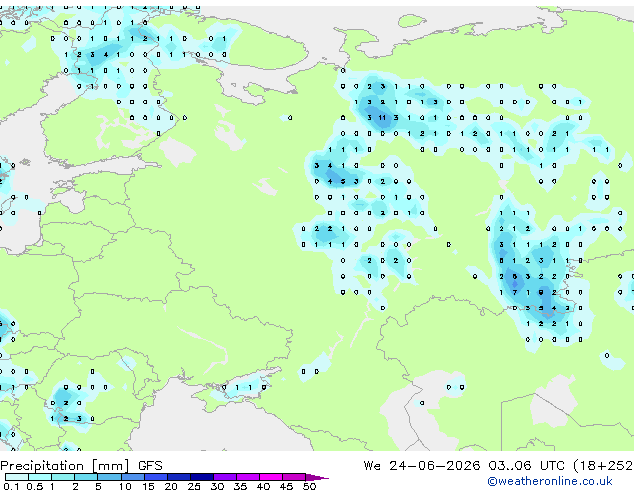The width and height of the screenshot is (634, 490).
Task: Select the 25–30 mm legend color swatch
Action: click(x=202, y=477)
